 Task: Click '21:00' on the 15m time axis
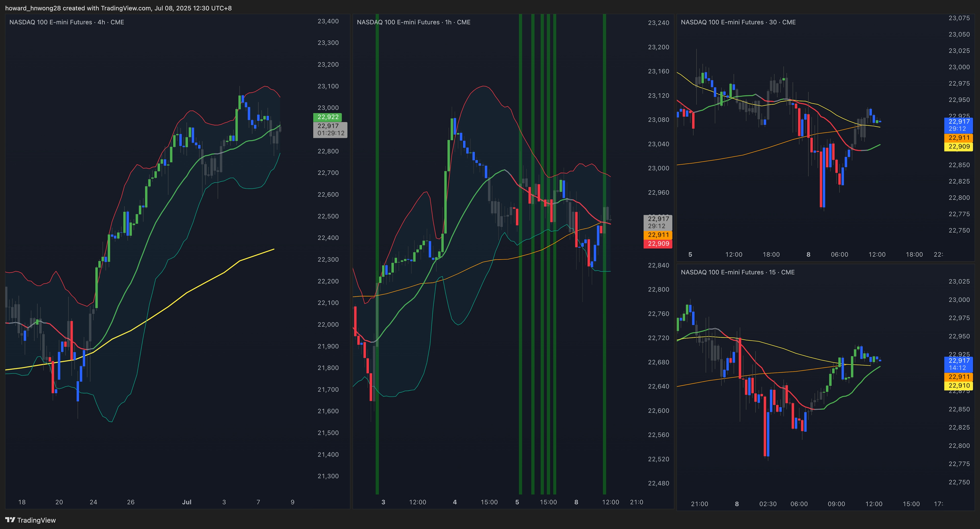pos(699,504)
